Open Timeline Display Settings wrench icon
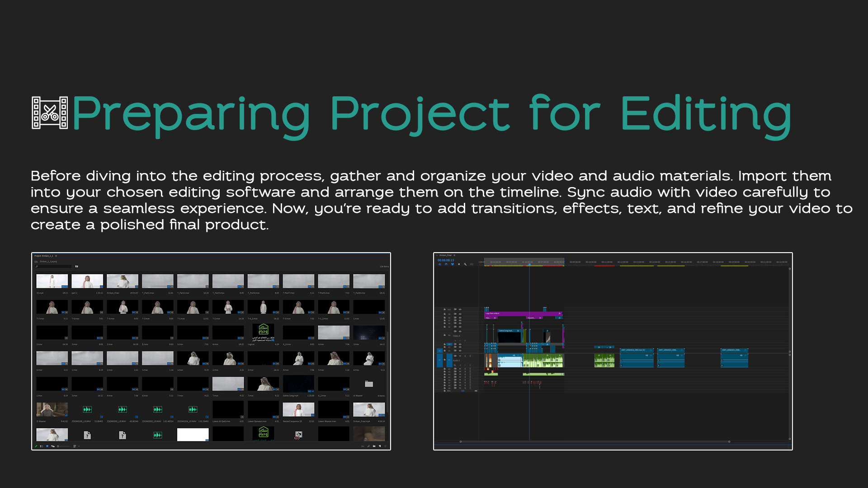 pos(465,264)
